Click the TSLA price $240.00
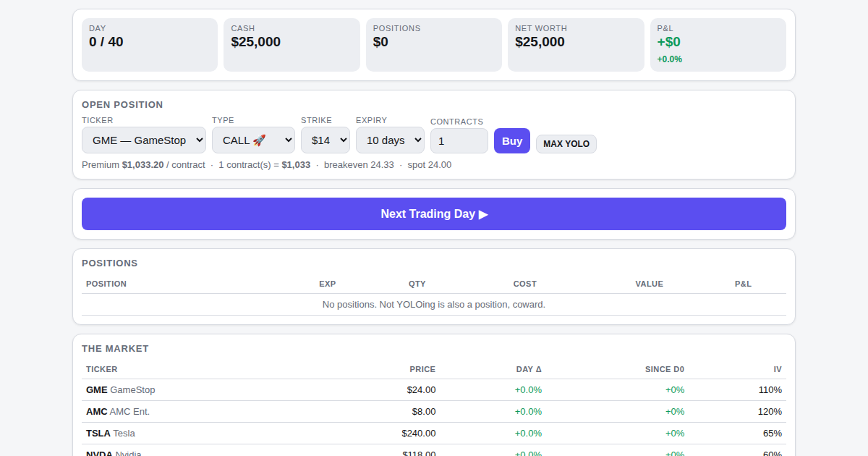This screenshot has width=868, height=456. click(419, 434)
